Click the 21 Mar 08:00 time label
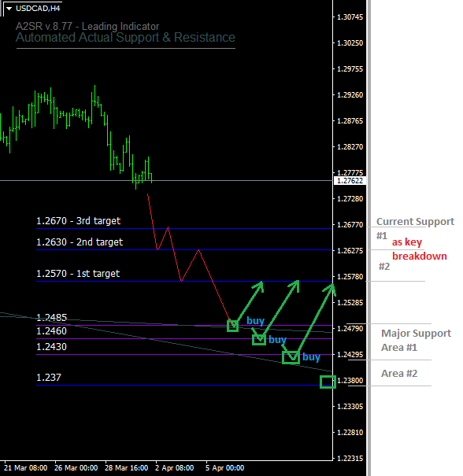 (x=25, y=468)
